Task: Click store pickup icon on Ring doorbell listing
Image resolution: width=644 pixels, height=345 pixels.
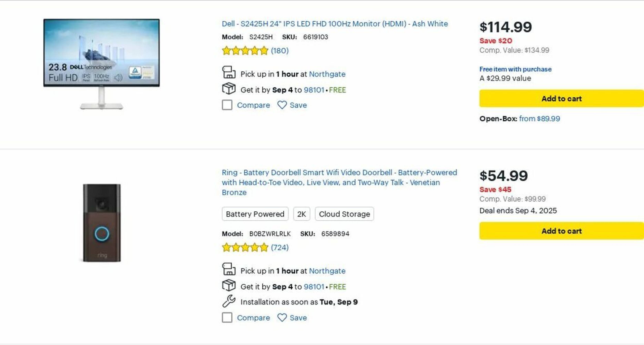Action: click(229, 269)
